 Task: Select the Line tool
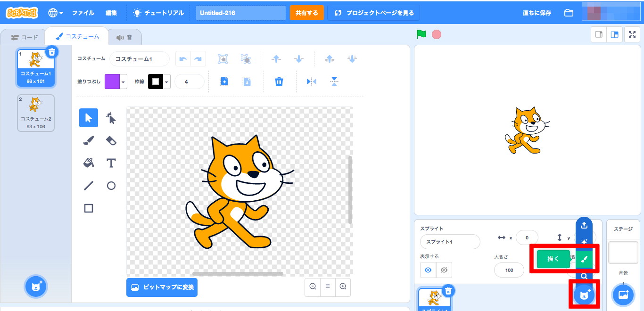(x=89, y=186)
